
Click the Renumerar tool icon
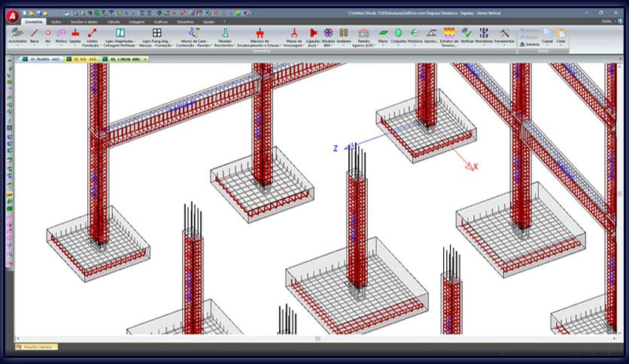(x=485, y=34)
